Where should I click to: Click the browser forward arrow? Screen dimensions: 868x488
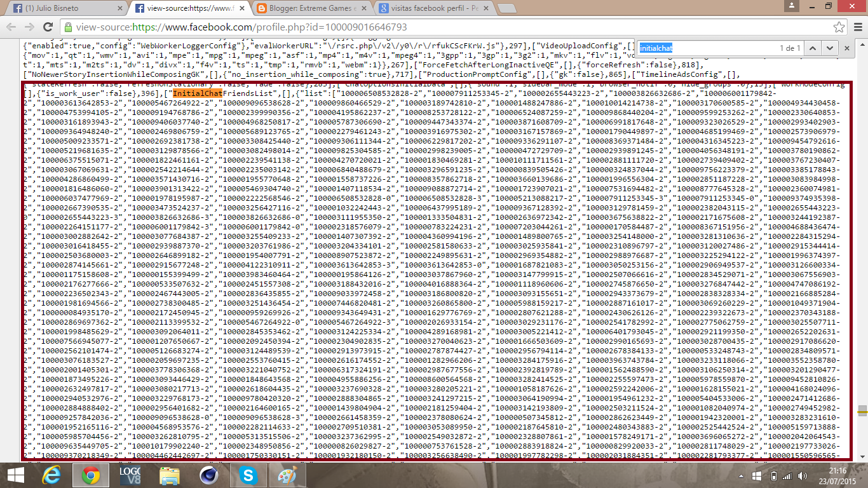[x=29, y=27]
